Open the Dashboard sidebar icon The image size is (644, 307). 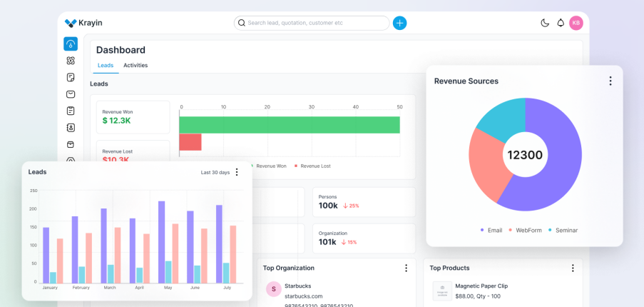click(x=71, y=44)
